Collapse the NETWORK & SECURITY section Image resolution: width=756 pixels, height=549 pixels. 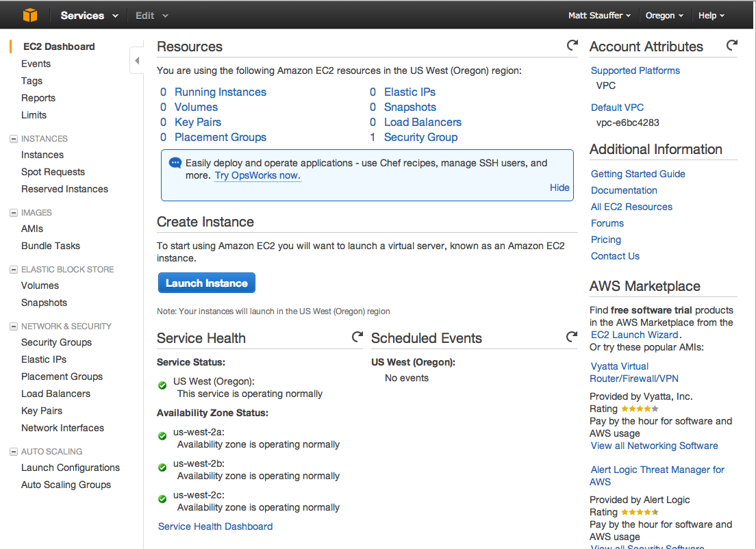(x=14, y=327)
